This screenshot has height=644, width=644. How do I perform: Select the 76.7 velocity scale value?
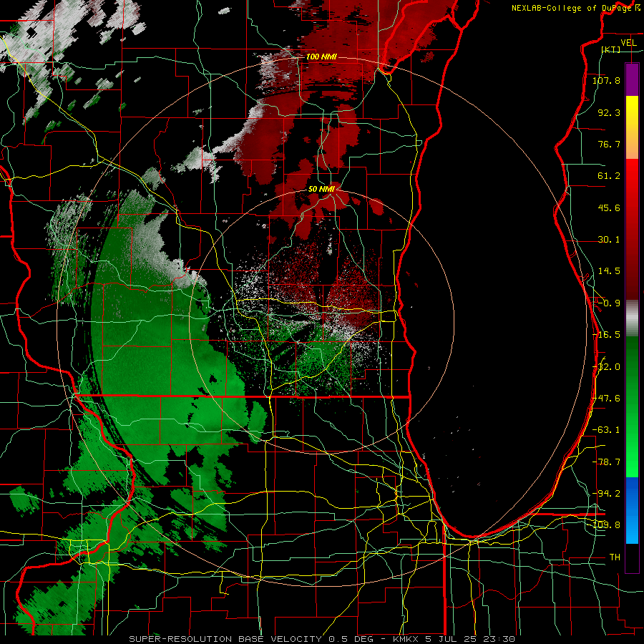click(609, 144)
